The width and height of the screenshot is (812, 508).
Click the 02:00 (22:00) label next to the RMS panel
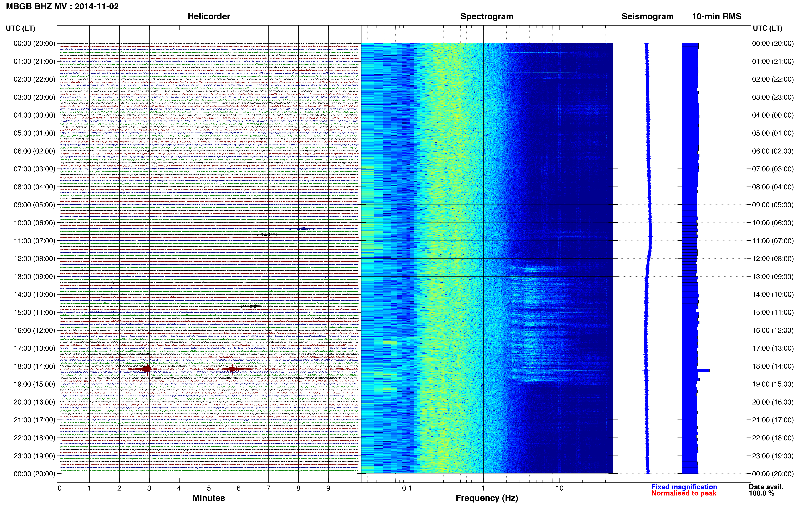click(773, 79)
